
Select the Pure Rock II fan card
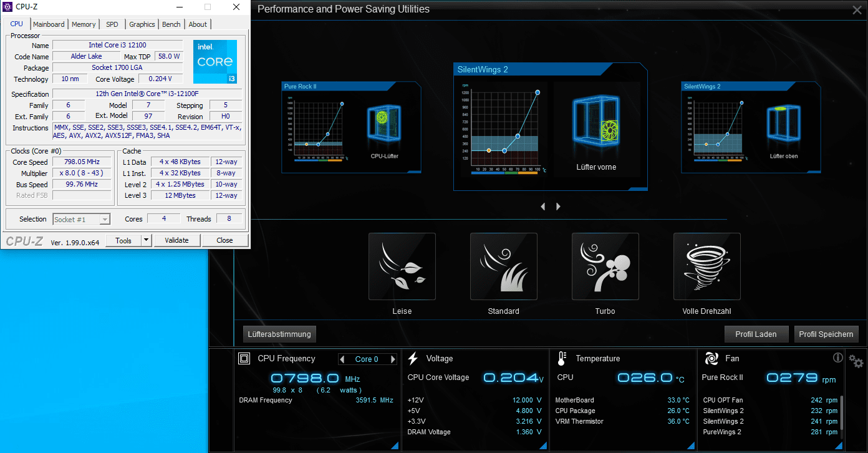[x=351, y=127]
